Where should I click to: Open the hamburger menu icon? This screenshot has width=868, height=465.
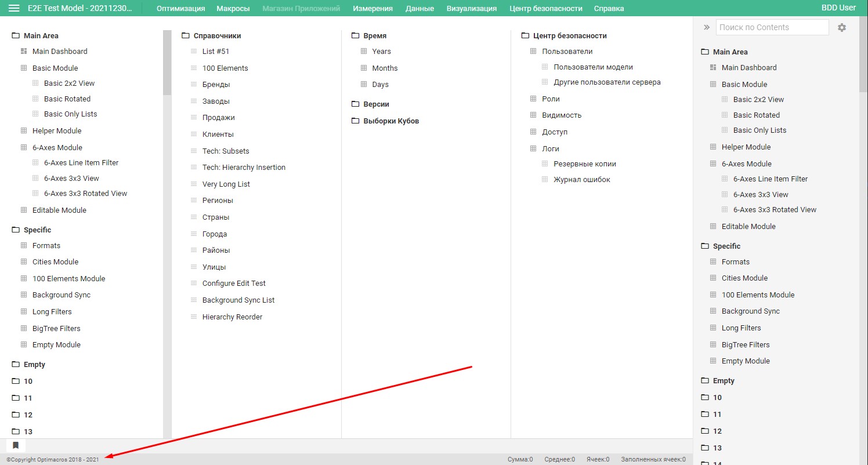pyautogui.click(x=14, y=8)
